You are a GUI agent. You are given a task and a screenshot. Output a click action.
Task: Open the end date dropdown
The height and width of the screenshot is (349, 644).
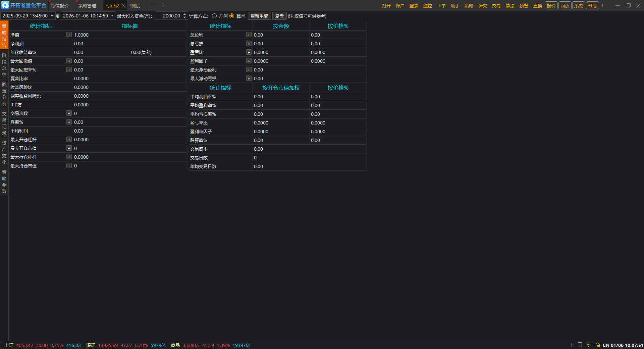pyautogui.click(x=112, y=16)
